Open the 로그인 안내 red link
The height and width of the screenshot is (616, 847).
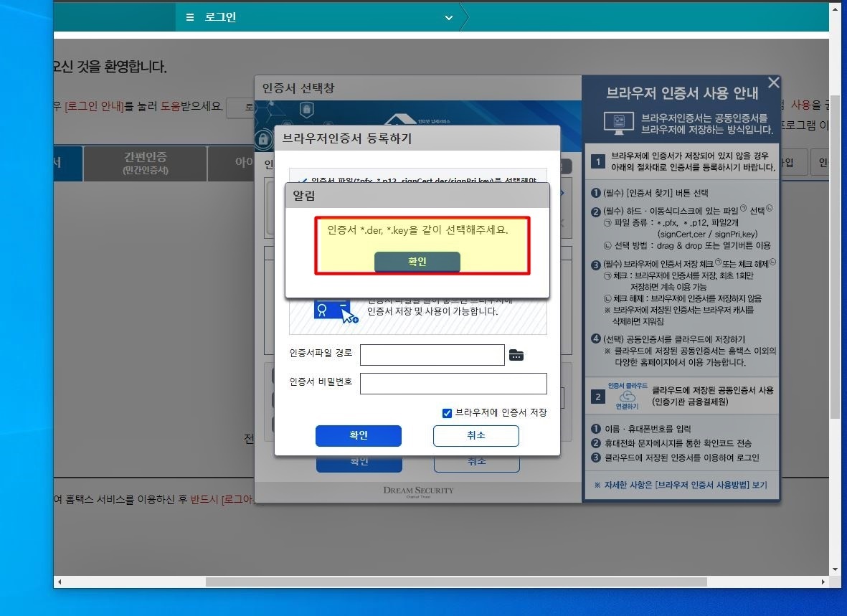click(94, 106)
